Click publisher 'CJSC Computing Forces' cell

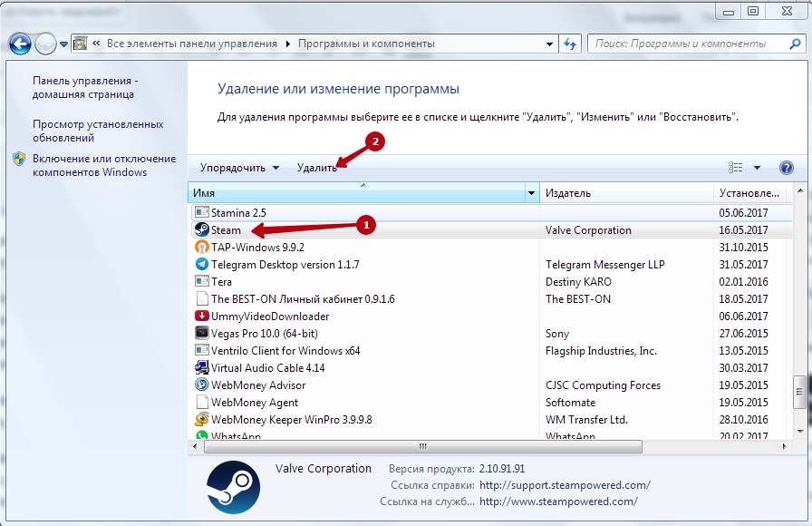click(603, 385)
